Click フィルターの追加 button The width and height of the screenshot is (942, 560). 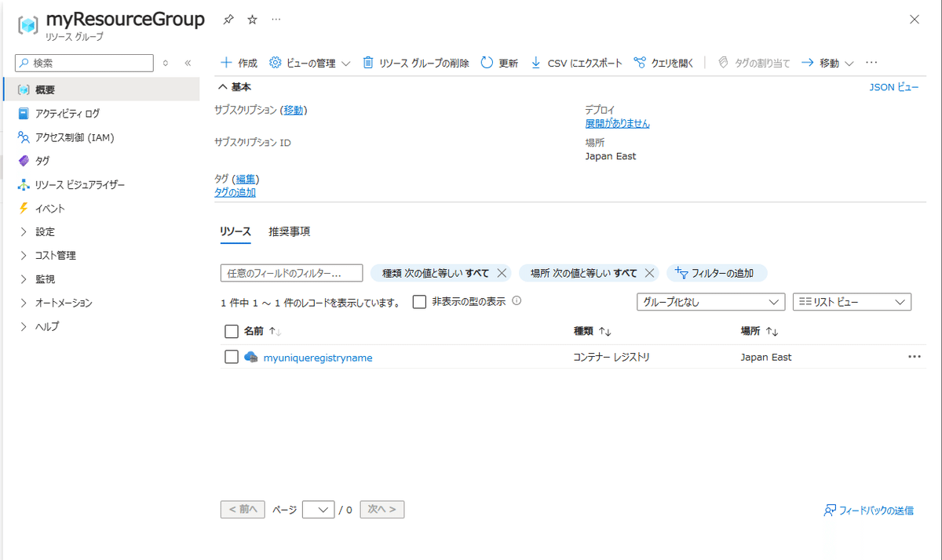(717, 273)
